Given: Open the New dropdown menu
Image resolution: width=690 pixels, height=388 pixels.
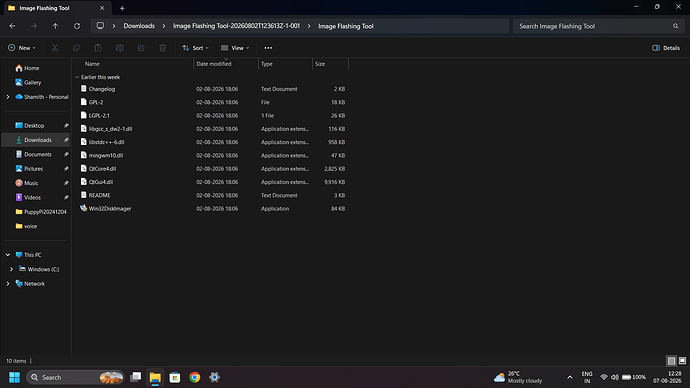Looking at the screenshot, I should coord(22,48).
